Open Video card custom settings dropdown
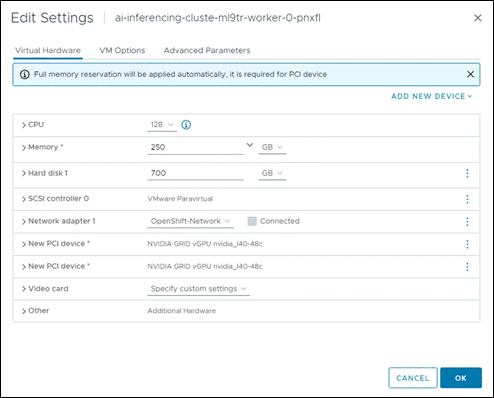Viewport: 494px width, 398px height. coord(198,289)
